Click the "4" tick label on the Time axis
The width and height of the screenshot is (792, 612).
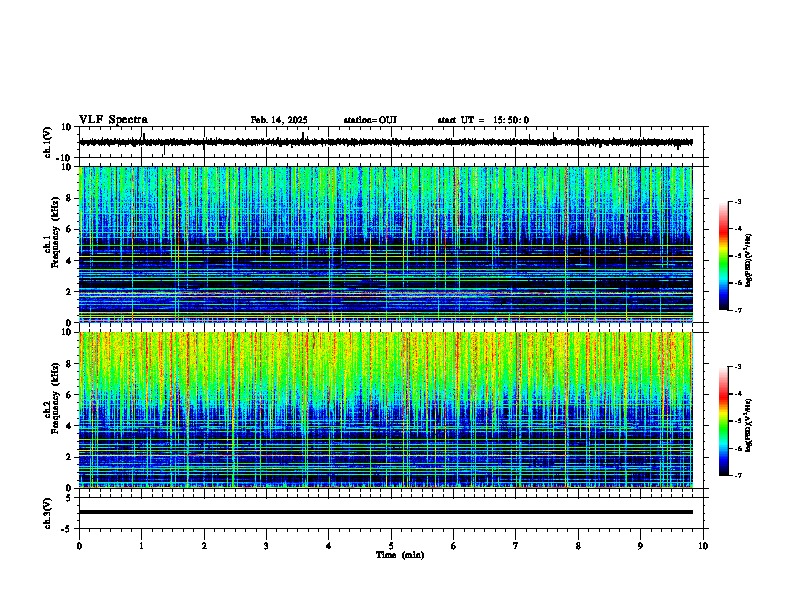pos(329,545)
